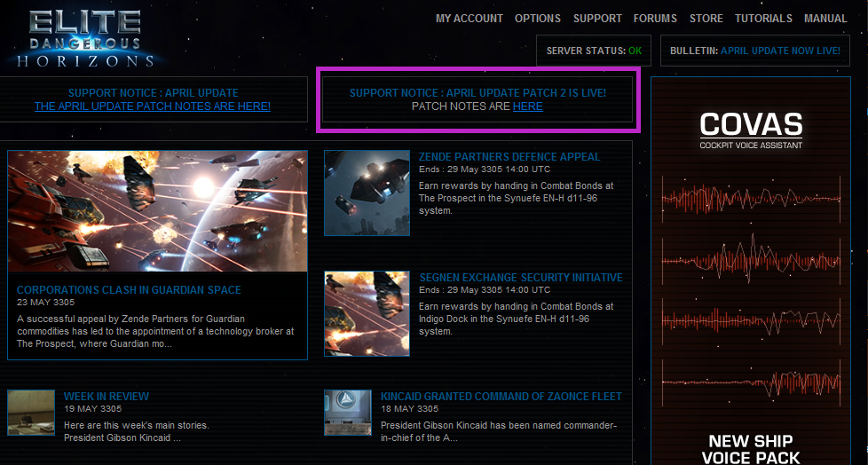Open the April Update Now Live bulletin

click(755, 51)
